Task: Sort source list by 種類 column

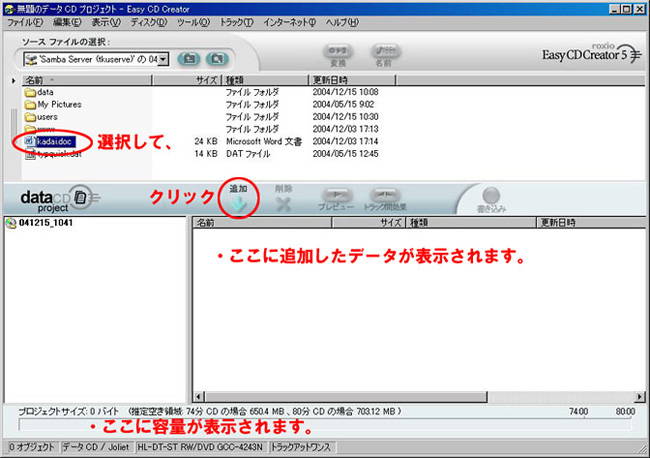Action: [265, 80]
